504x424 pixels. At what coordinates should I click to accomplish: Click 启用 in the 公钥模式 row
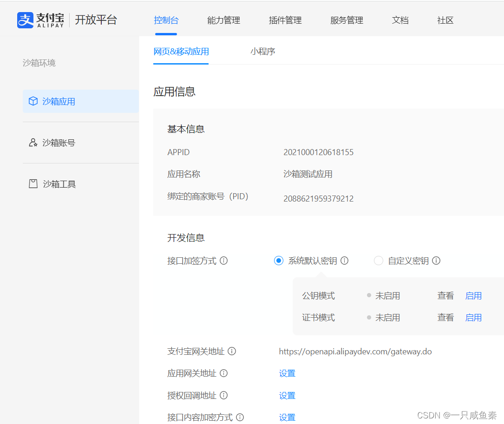pos(473,296)
